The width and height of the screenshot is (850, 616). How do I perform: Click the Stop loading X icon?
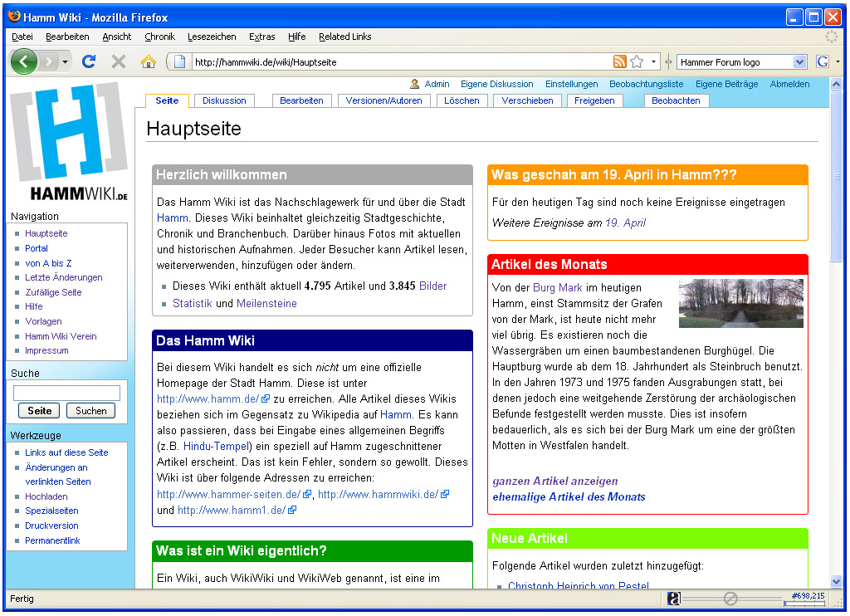tap(119, 61)
